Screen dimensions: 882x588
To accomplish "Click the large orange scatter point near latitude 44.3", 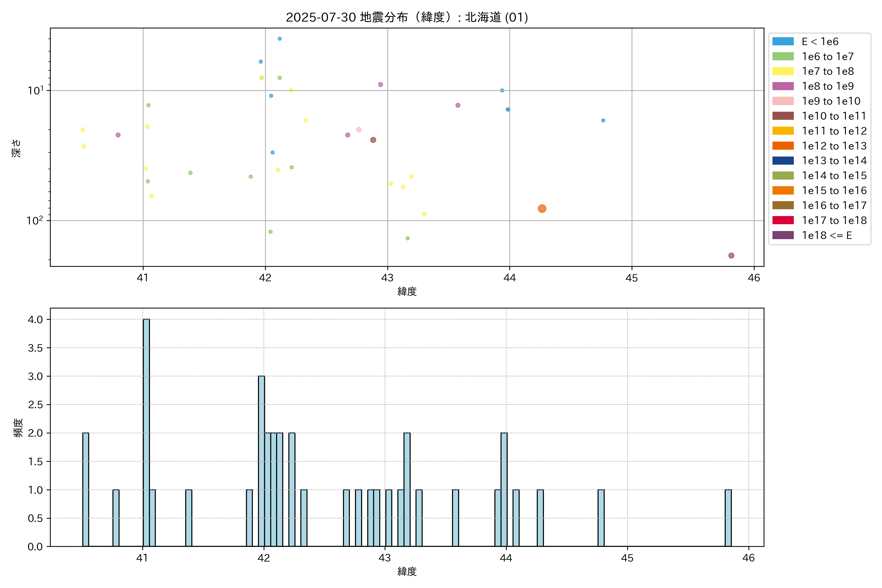I will (542, 208).
